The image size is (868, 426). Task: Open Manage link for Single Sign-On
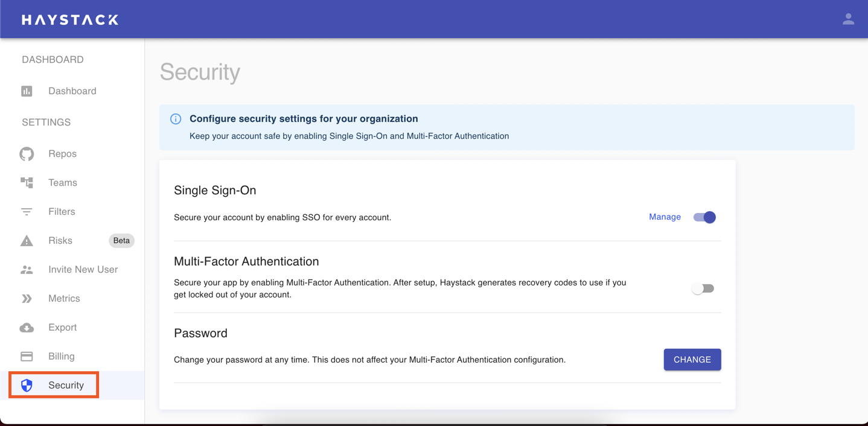click(x=665, y=217)
